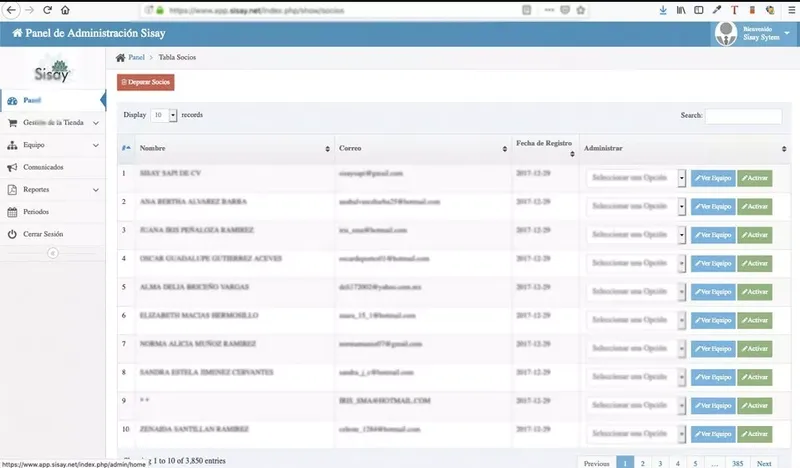Click Ver Equipo in row 1
Screen dimensions: 800x468
[713, 178]
